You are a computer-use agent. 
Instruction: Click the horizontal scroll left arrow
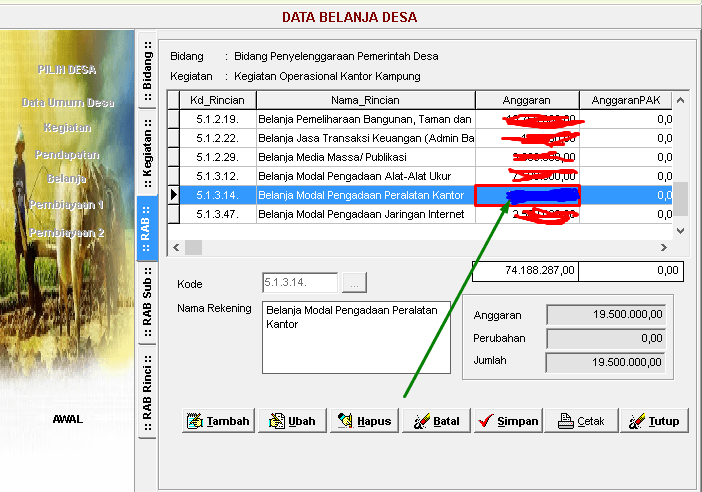click(176, 248)
